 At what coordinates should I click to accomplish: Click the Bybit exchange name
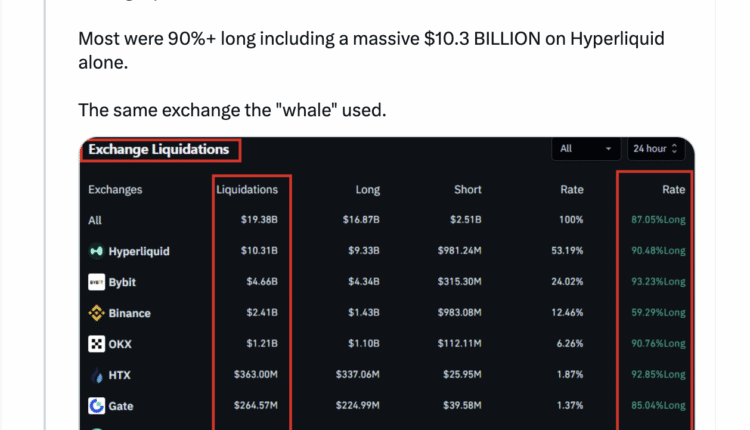pos(122,282)
